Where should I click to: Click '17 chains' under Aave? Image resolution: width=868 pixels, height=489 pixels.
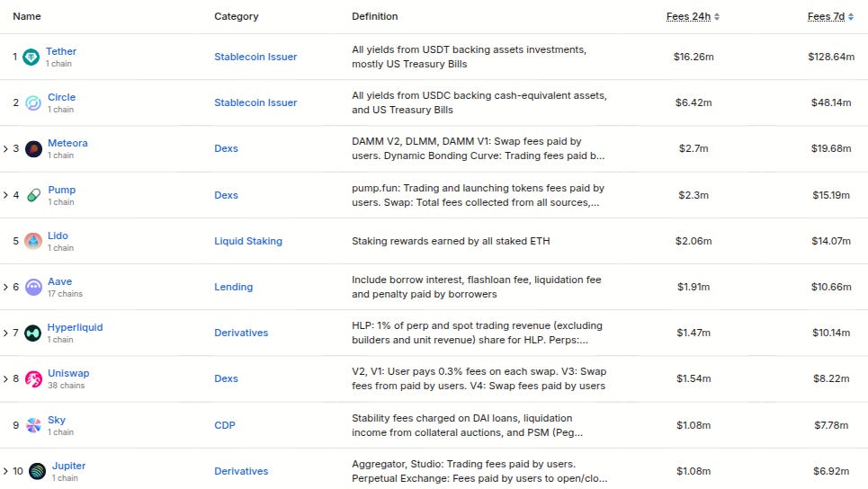(x=65, y=294)
